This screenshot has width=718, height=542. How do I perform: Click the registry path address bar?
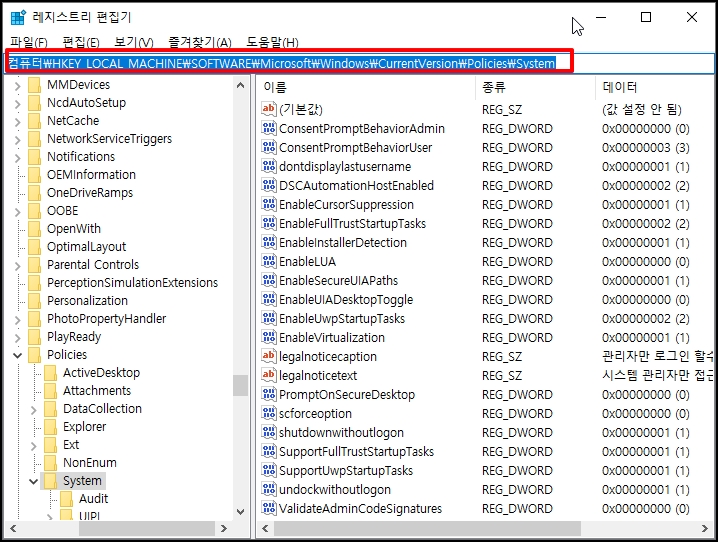point(360,63)
